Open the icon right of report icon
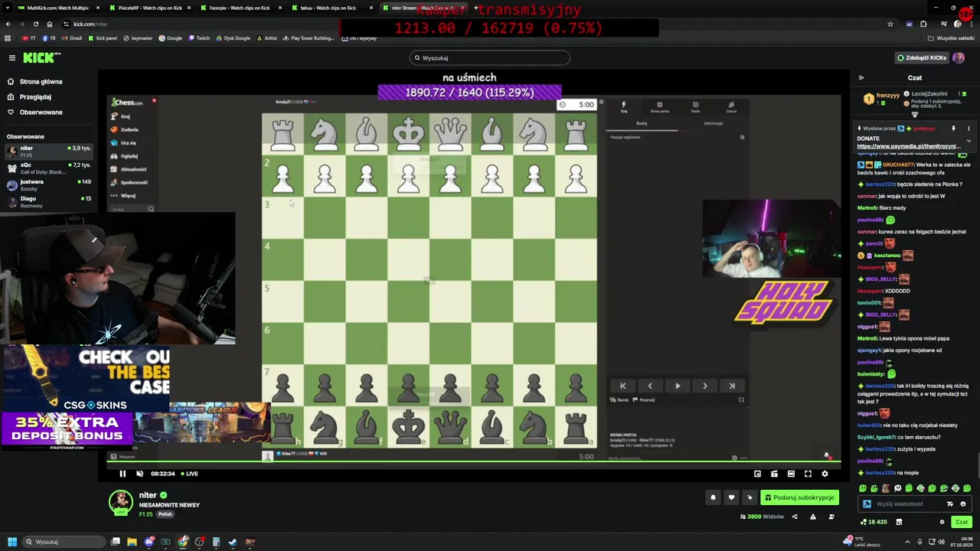 [x=831, y=517]
